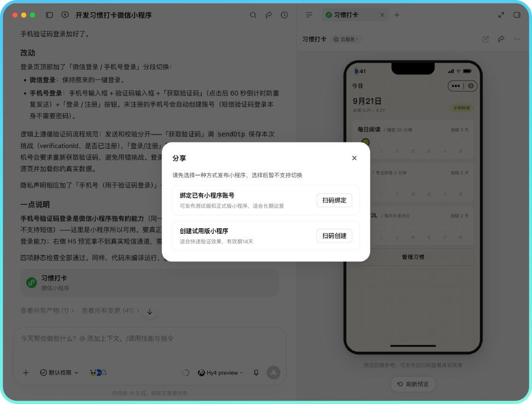This screenshot has width=532, height=404.
Task: Open Hy4 preview model dropdown
Action: (221, 373)
